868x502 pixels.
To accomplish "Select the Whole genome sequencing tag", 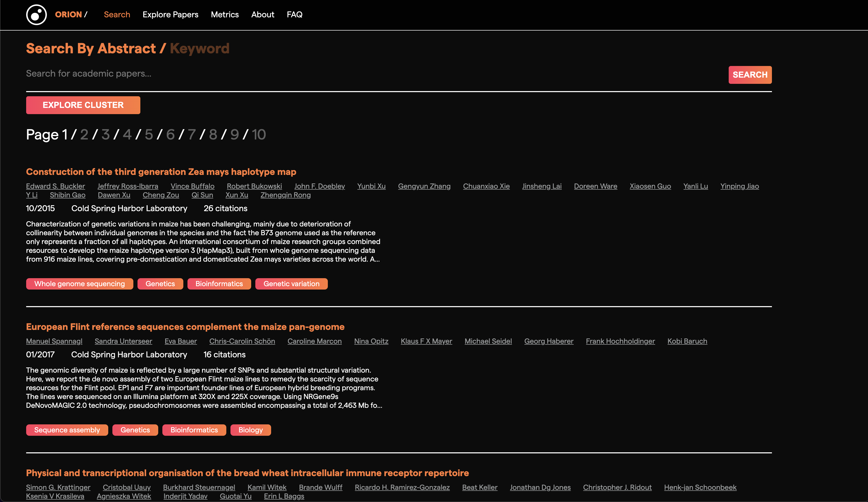I will [79, 284].
